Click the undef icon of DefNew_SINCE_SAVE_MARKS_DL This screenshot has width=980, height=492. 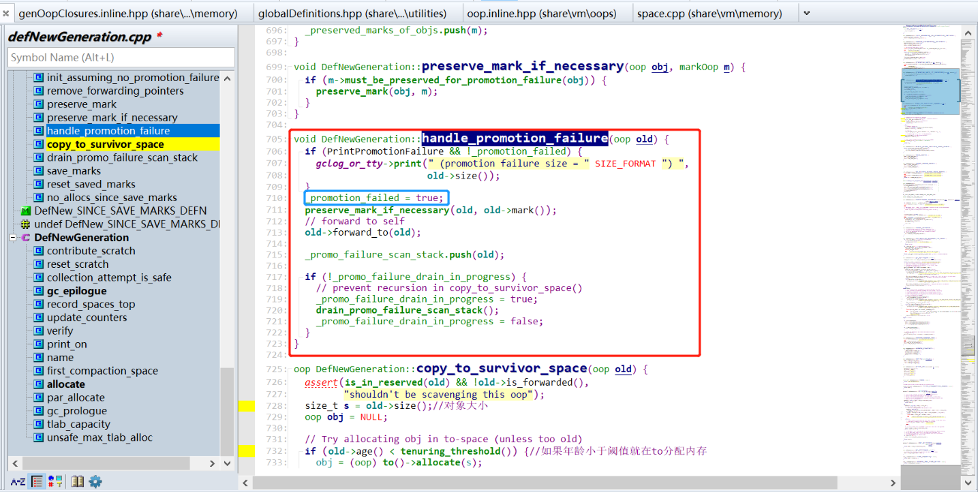pos(26,224)
